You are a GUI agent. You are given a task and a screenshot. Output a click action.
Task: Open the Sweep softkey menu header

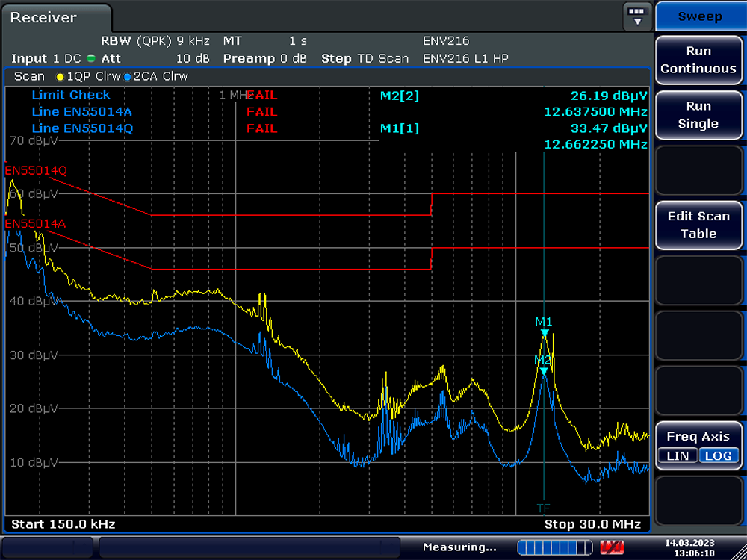pyautogui.click(x=699, y=16)
